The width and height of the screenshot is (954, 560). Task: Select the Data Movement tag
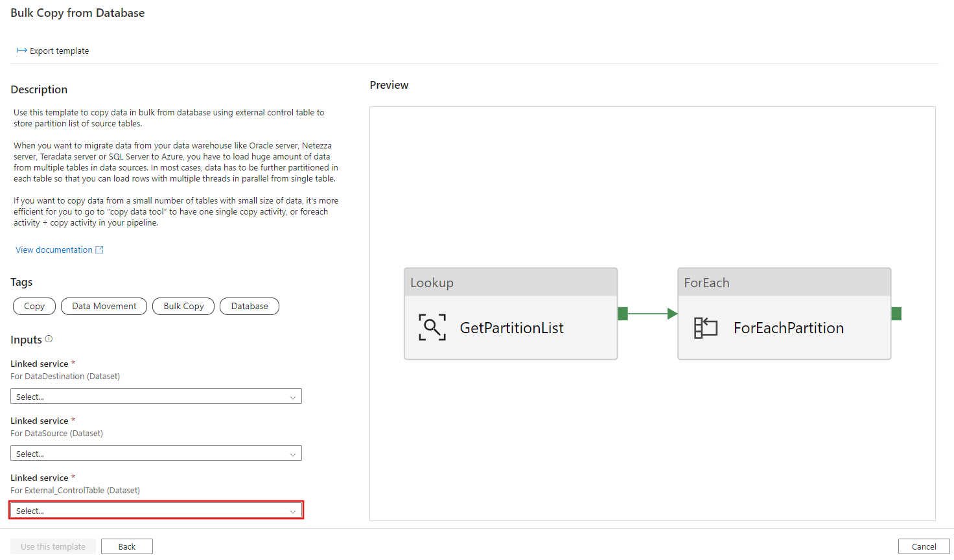click(x=104, y=306)
